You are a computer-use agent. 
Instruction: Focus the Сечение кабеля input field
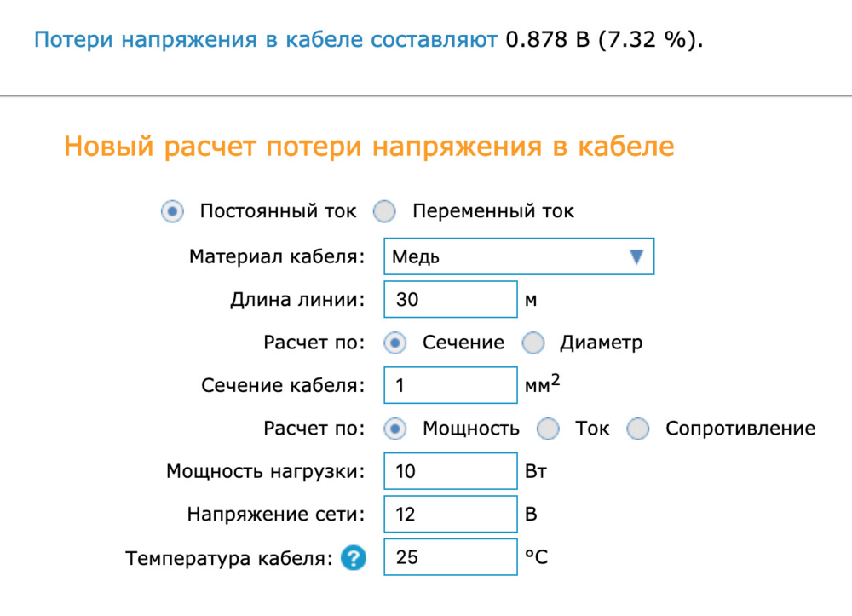coord(451,386)
